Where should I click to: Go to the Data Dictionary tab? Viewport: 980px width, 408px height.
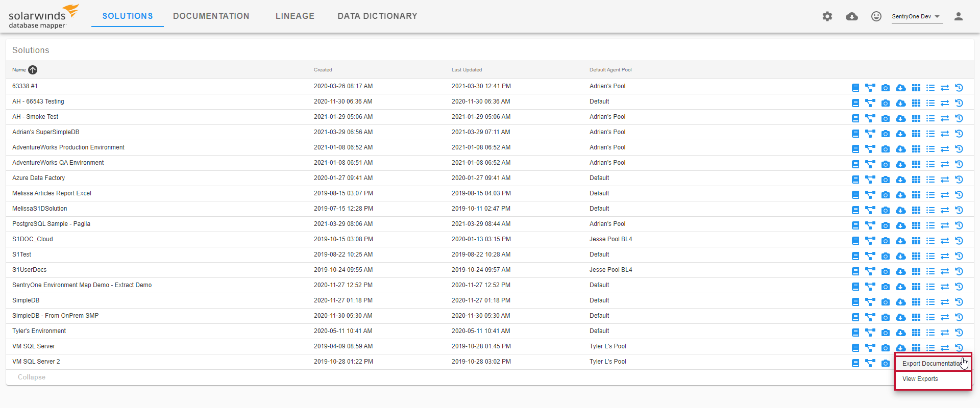pos(378,16)
